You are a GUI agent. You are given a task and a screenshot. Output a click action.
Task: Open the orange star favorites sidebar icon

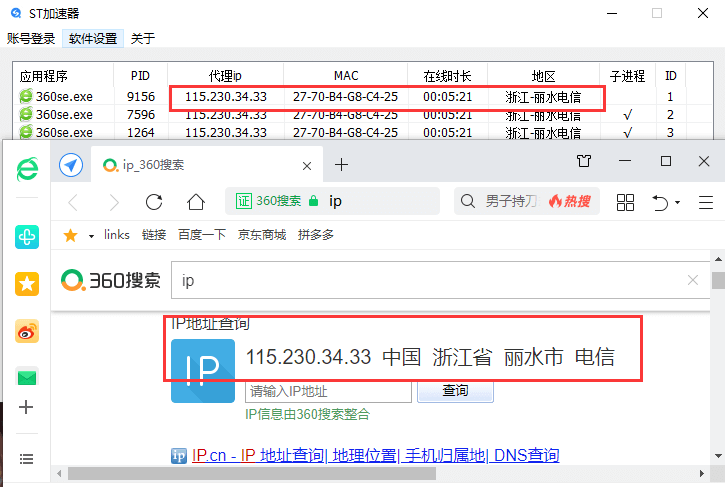pyautogui.click(x=27, y=284)
